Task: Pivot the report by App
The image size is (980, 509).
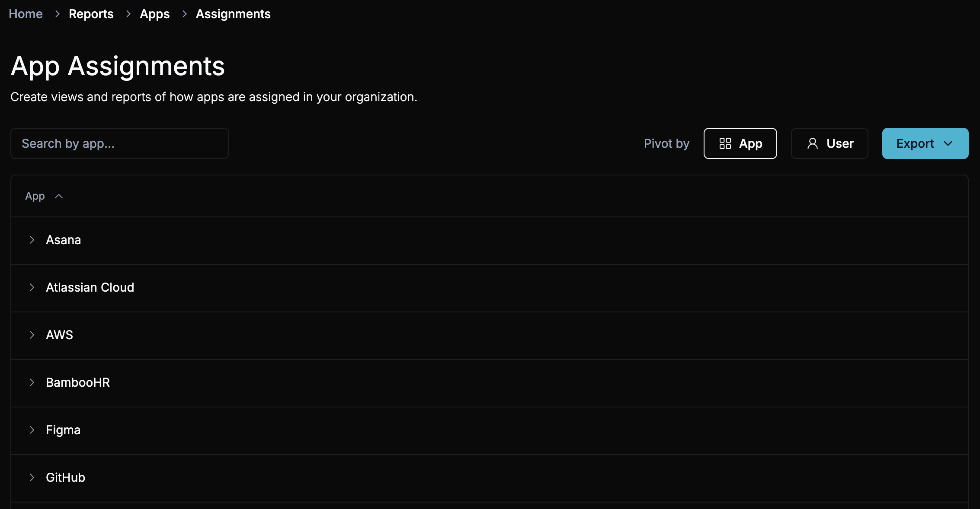Action: tap(740, 143)
